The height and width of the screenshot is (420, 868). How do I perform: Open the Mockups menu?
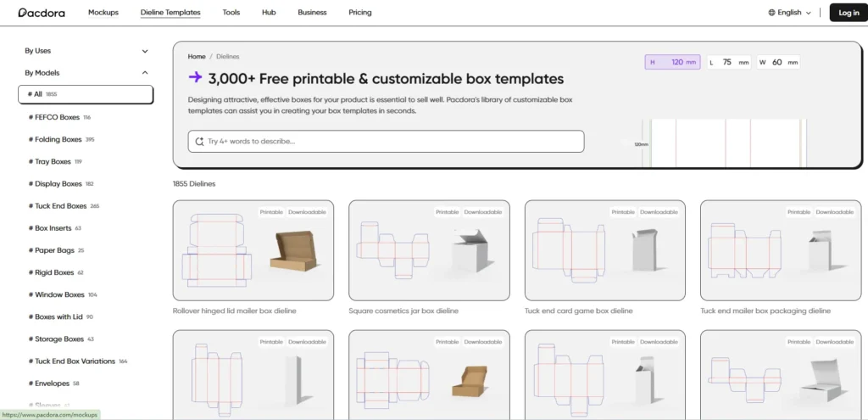(103, 12)
